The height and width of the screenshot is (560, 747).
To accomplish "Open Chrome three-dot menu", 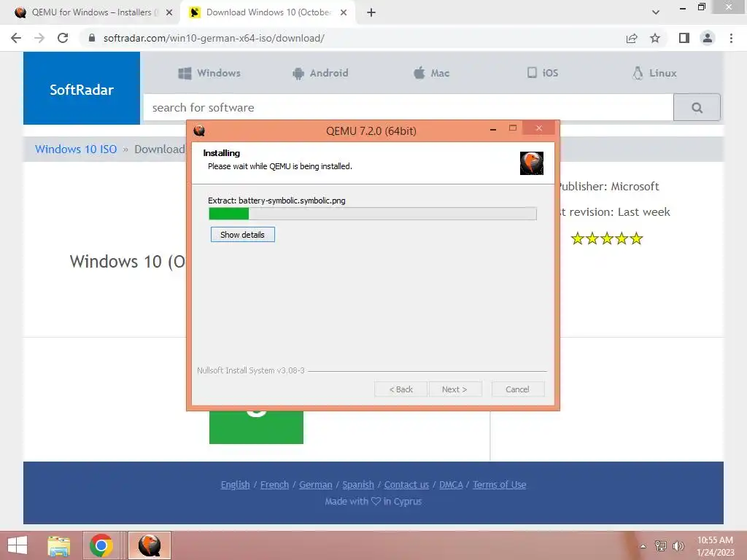I will click(x=731, y=38).
